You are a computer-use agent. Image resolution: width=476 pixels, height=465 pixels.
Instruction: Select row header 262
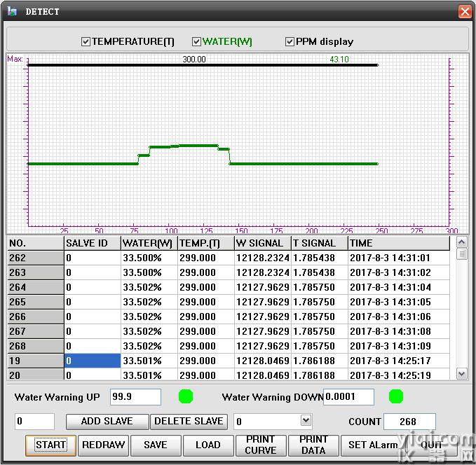click(x=36, y=258)
